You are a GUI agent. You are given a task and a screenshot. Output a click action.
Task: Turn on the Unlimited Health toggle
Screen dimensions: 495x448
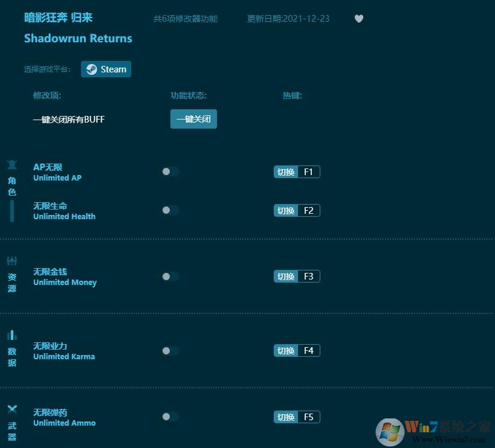(x=170, y=210)
